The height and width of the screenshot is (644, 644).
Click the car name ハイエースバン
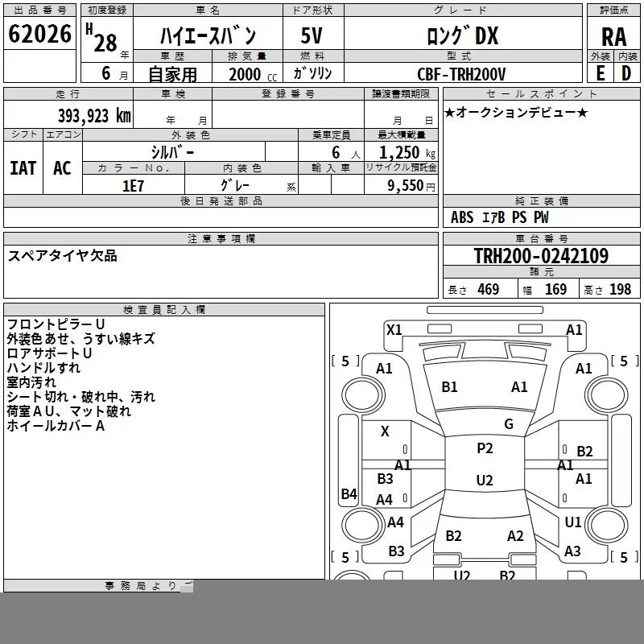tap(208, 36)
